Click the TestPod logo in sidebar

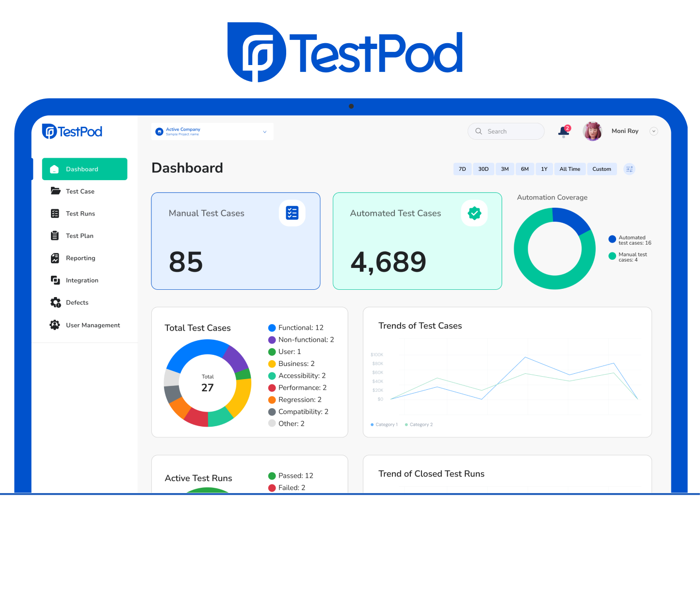[72, 132]
